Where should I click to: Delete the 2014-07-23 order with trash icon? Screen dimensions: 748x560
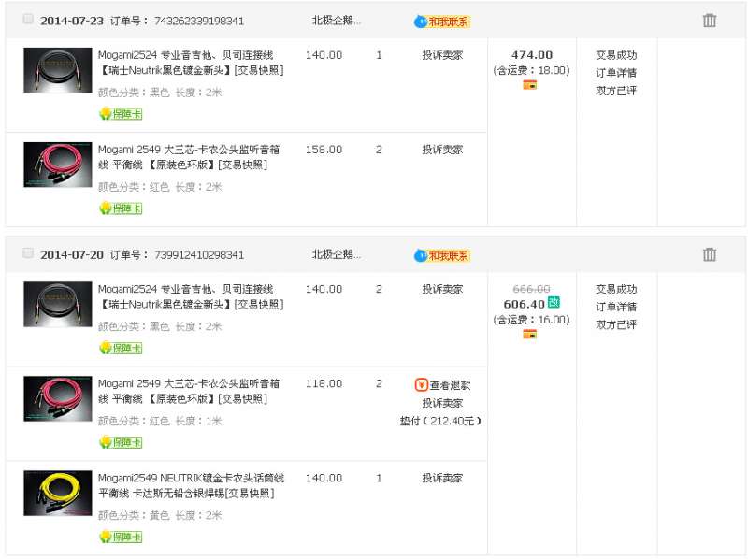pos(710,21)
